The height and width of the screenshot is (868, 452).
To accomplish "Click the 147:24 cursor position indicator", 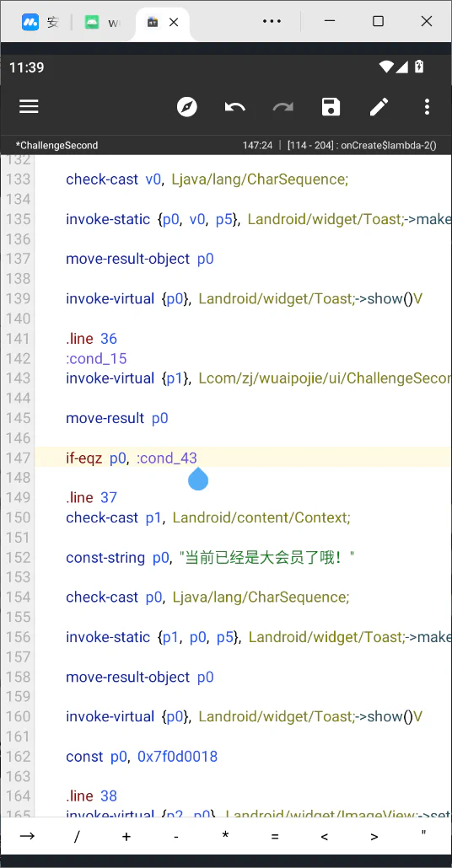I will (x=257, y=145).
